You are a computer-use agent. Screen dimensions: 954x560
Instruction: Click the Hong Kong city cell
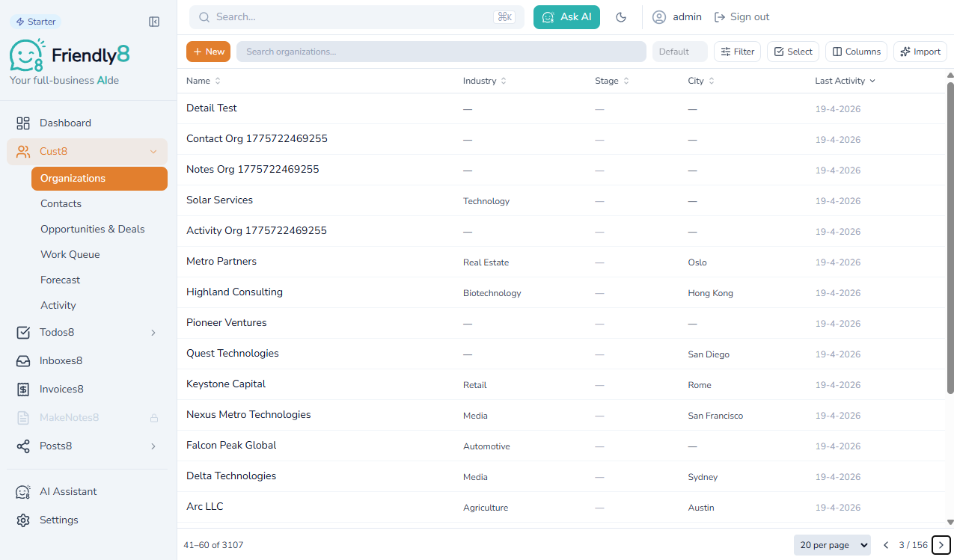pyautogui.click(x=710, y=293)
